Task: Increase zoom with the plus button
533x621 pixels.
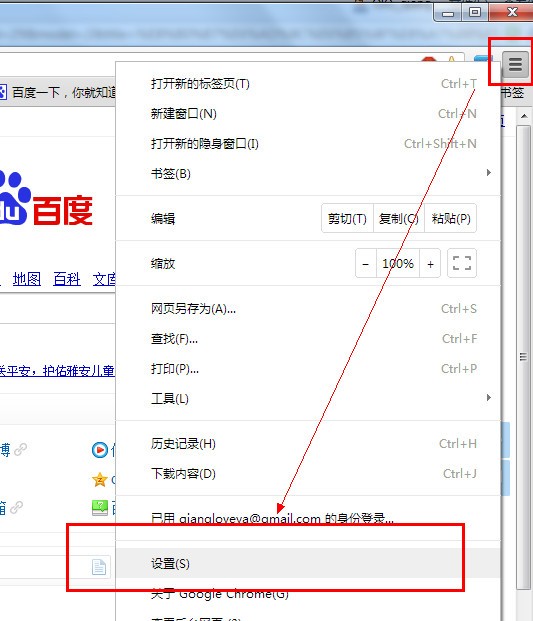Action: [430, 263]
